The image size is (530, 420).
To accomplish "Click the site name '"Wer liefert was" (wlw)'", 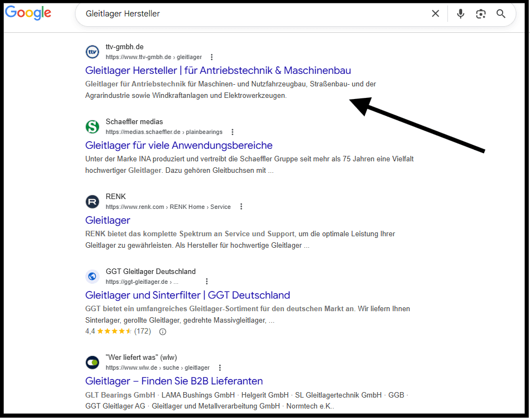I will coord(141,358).
